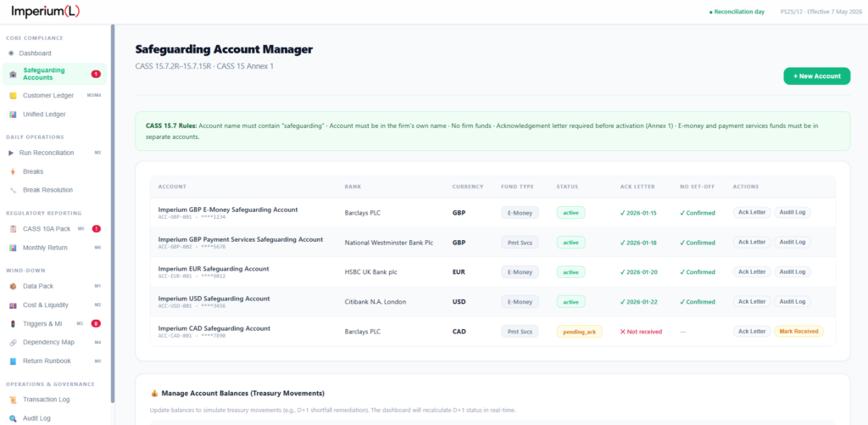Click the Data Pack box icon

pyautogui.click(x=13, y=286)
